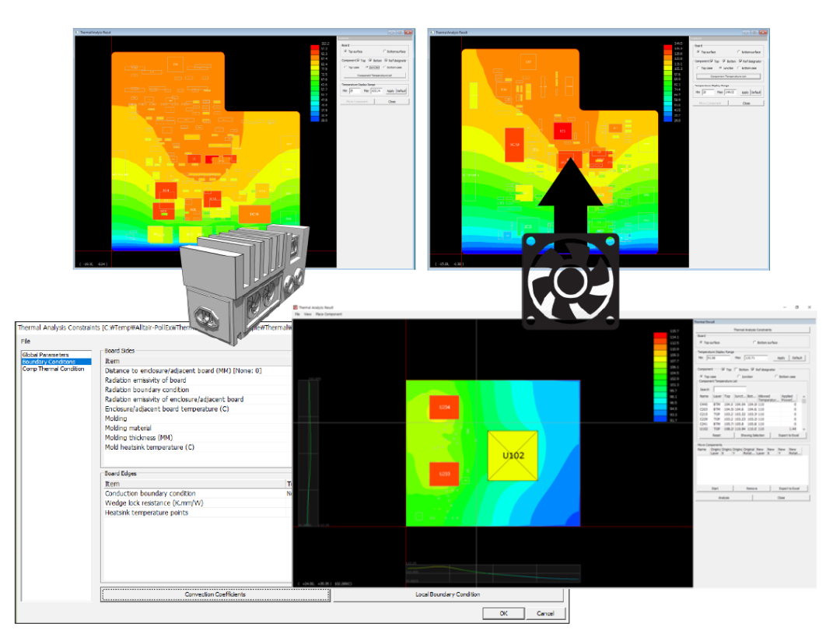Toggle Bottom component checkbox in Max 144.02 window

pos(730,61)
